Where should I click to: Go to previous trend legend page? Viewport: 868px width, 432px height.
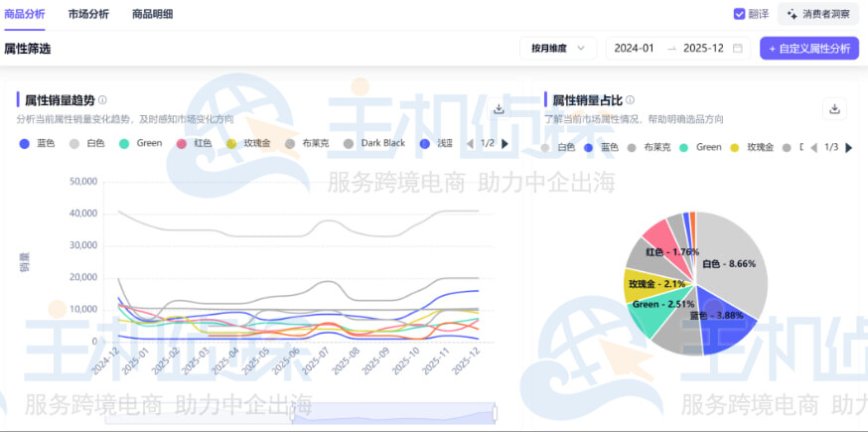(x=470, y=143)
